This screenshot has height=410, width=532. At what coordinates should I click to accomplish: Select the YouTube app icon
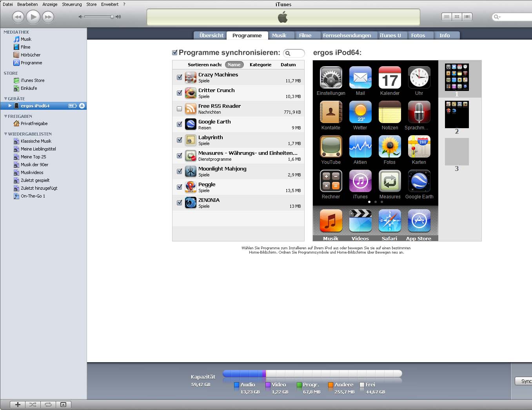click(331, 147)
